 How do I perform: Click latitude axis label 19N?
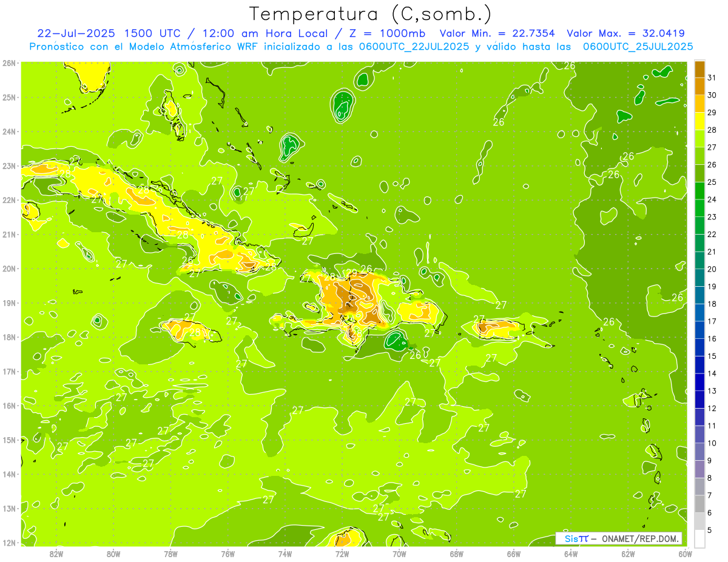tap(9, 303)
